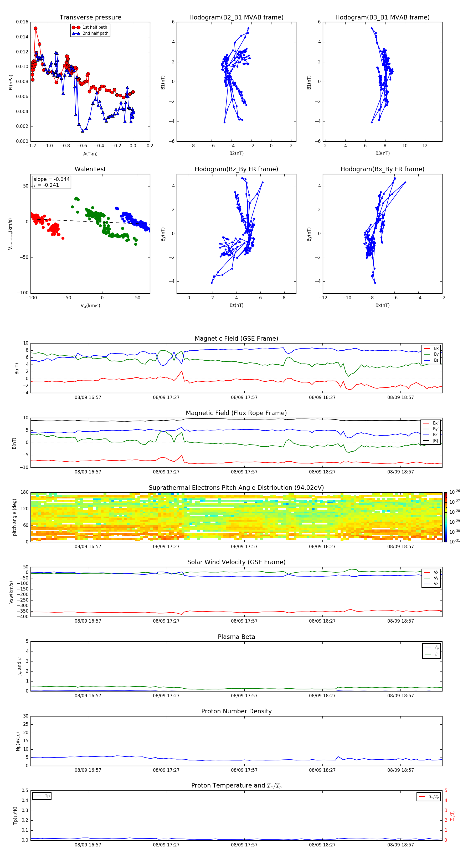473x868 pixels.
Task: Select "βp" in the Plasma Beta legend
Action: (x=431, y=647)
